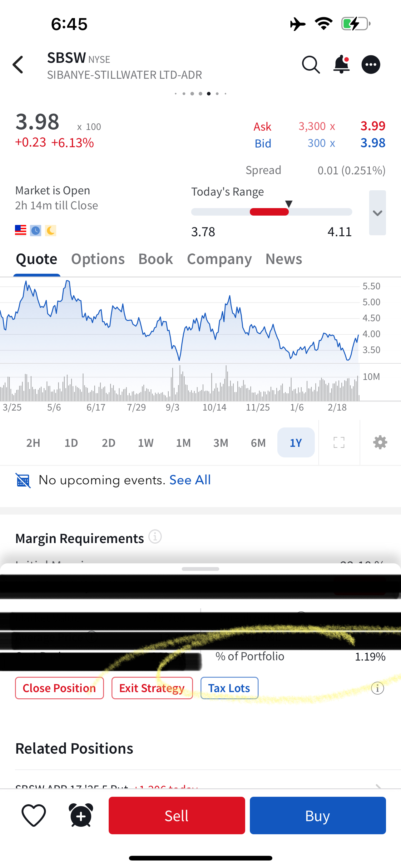Open See All events link
This screenshot has width=401, height=868.
pyautogui.click(x=190, y=480)
